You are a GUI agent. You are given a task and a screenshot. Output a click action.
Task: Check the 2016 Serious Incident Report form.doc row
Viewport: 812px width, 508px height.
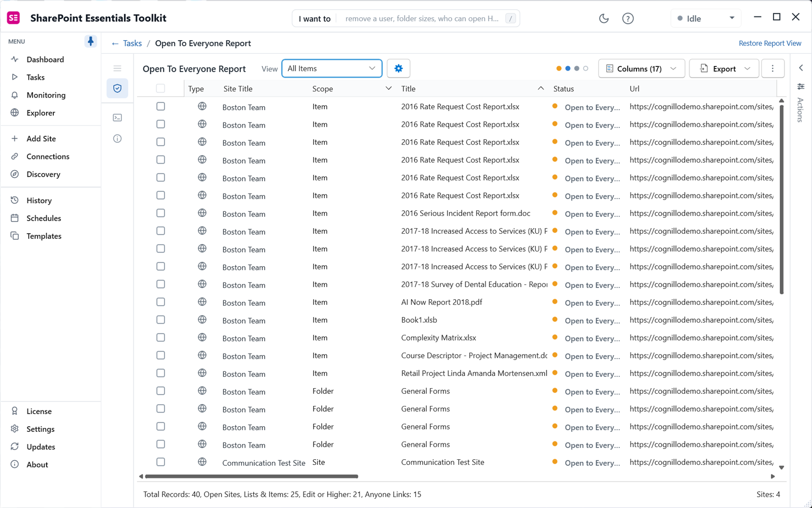[x=160, y=213]
